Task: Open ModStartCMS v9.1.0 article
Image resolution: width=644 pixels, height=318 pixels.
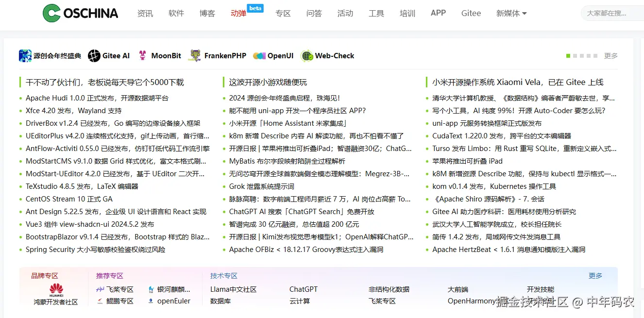Action: click(x=116, y=161)
